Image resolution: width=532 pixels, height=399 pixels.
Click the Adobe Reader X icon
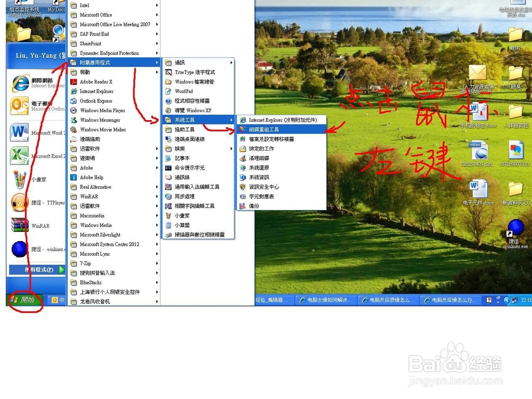point(73,82)
